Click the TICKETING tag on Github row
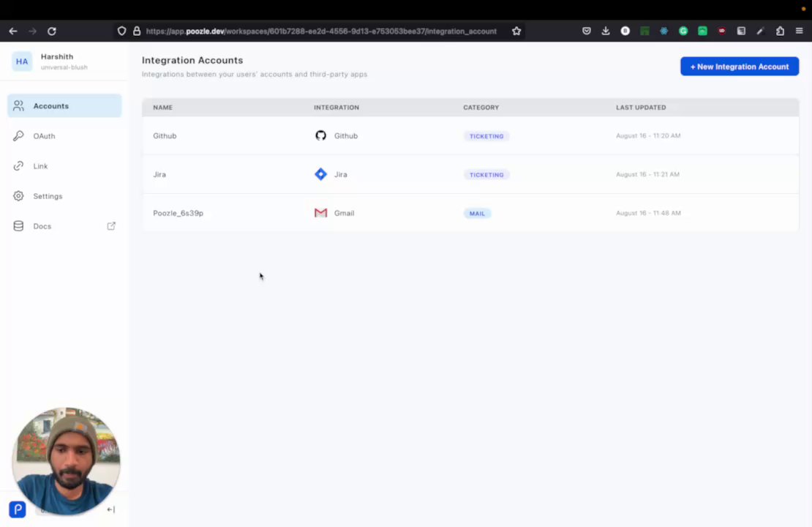The width and height of the screenshot is (812, 527). [486, 136]
